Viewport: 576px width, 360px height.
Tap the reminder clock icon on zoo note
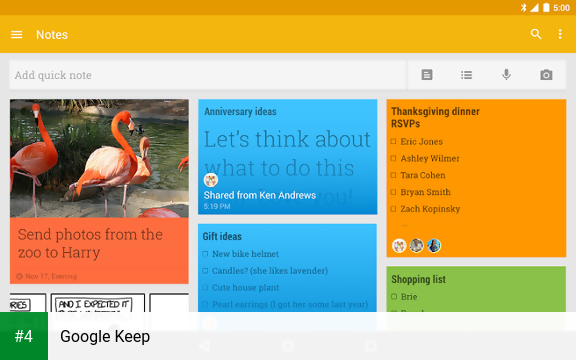pos(19,276)
